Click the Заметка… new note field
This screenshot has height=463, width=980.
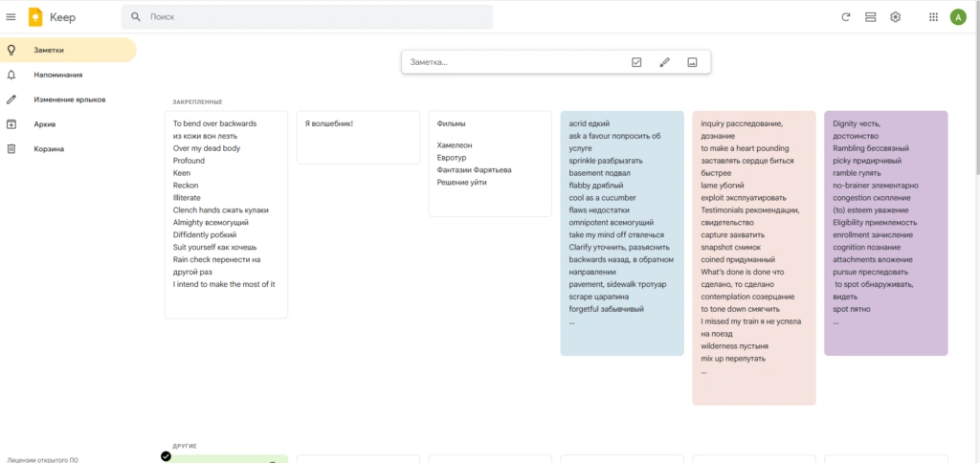[513, 62]
